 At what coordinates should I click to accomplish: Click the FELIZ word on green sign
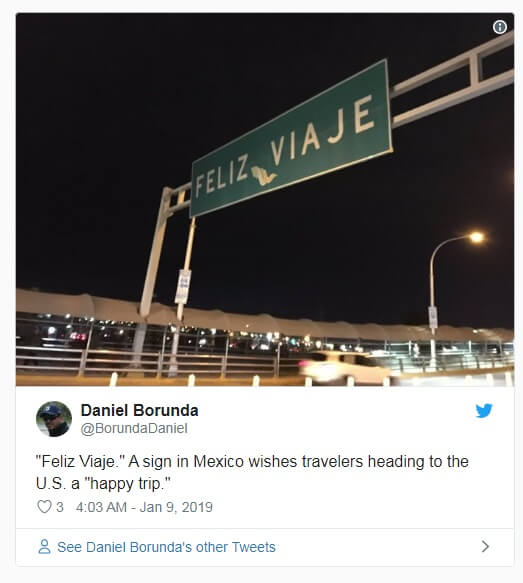222,177
